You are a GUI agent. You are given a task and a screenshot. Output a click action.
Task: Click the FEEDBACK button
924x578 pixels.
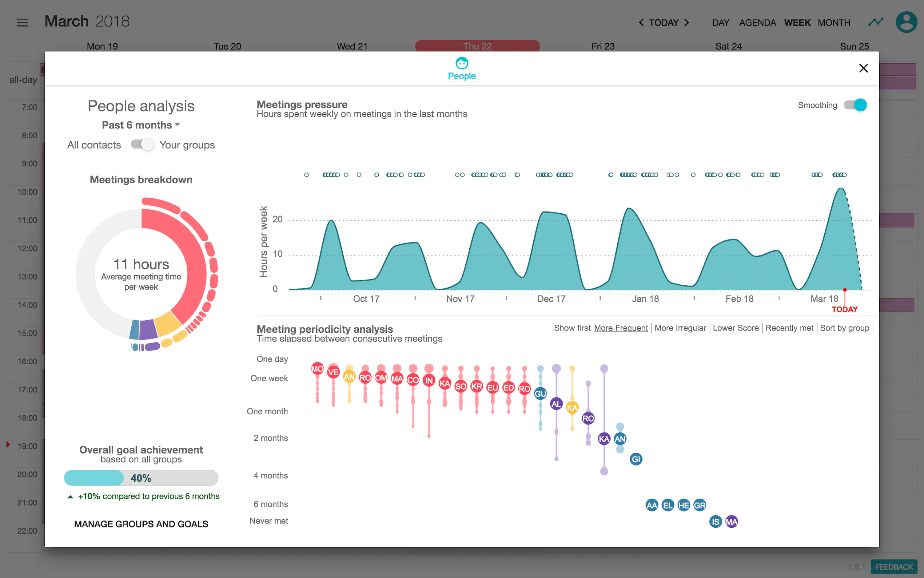point(893,566)
